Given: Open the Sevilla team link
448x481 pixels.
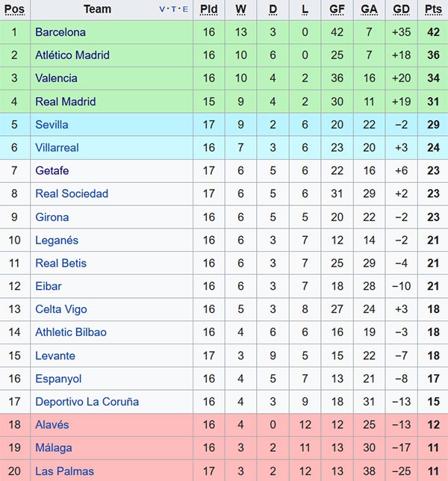Looking at the screenshot, I should (x=52, y=125).
